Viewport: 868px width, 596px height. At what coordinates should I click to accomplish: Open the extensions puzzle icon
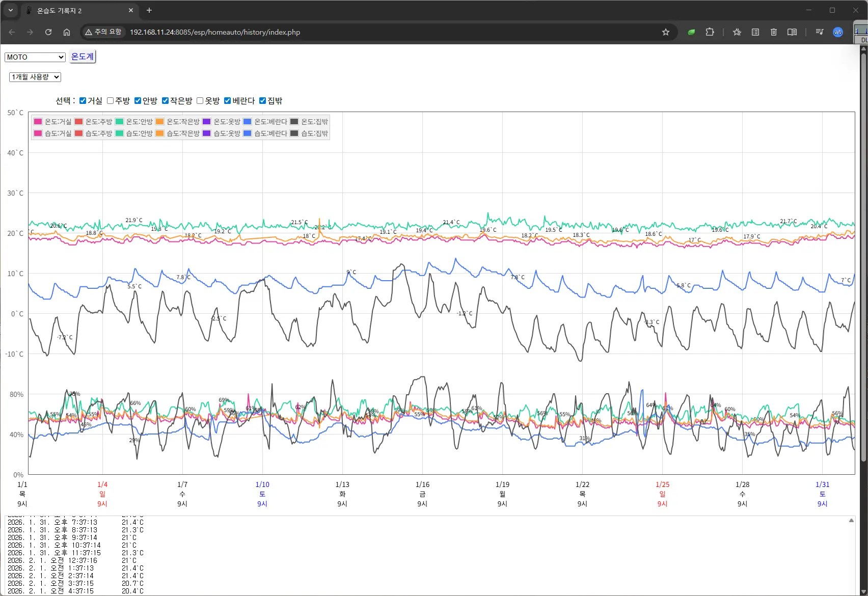(710, 32)
